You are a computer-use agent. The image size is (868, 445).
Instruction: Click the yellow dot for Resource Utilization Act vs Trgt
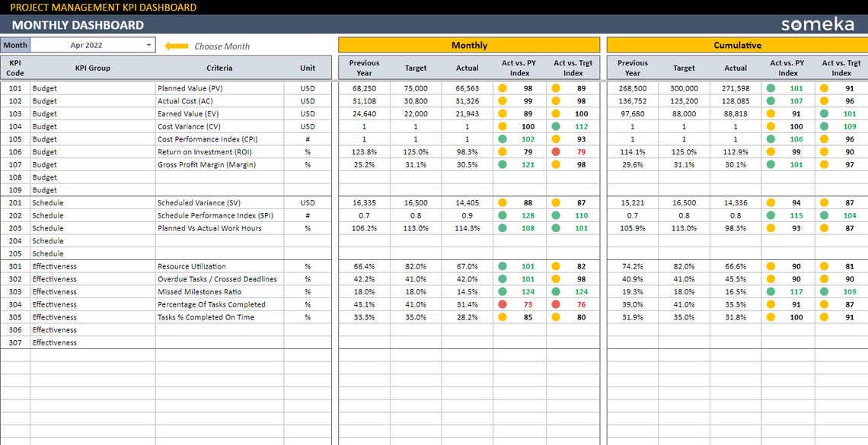[557, 266]
